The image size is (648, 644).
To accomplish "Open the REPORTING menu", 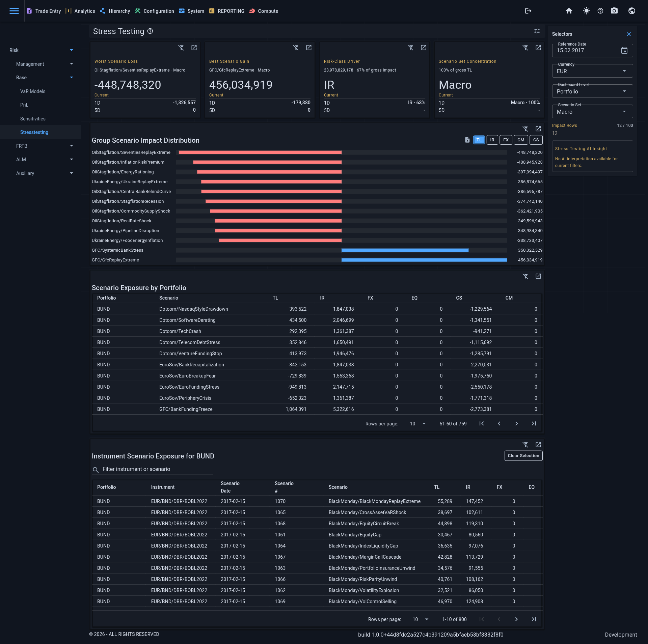I will pos(227,11).
